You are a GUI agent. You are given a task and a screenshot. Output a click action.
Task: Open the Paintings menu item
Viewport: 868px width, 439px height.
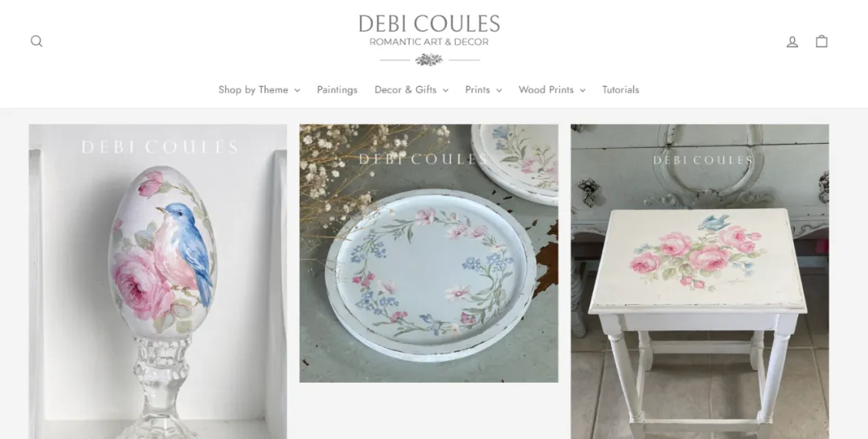pyautogui.click(x=337, y=90)
